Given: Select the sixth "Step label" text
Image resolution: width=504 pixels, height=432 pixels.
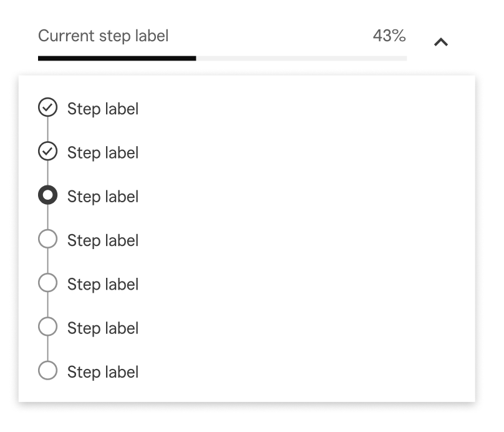Looking at the screenshot, I should pyautogui.click(x=103, y=328).
